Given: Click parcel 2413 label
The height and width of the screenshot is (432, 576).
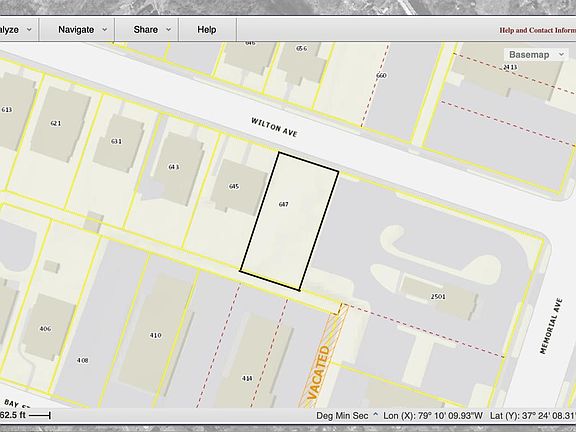Looking at the screenshot, I should click(x=510, y=67).
